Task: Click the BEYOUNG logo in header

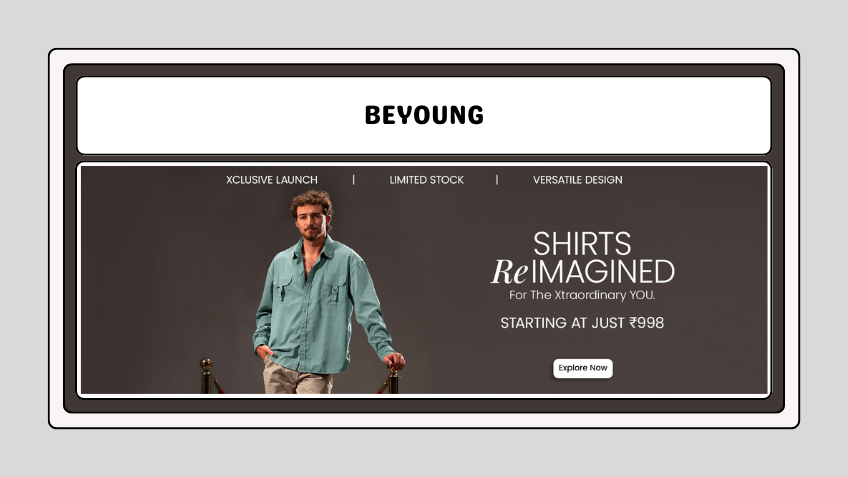Action: pyautogui.click(x=424, y=115)
